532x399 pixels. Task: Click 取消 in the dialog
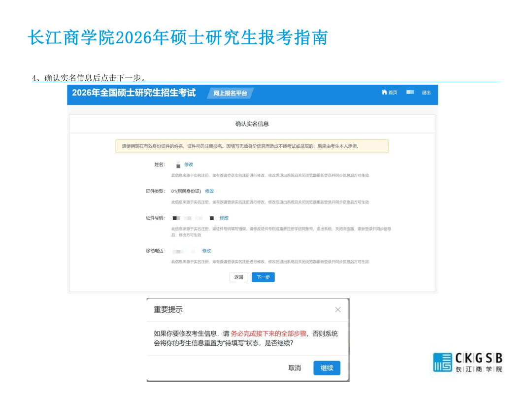point(295,368)
